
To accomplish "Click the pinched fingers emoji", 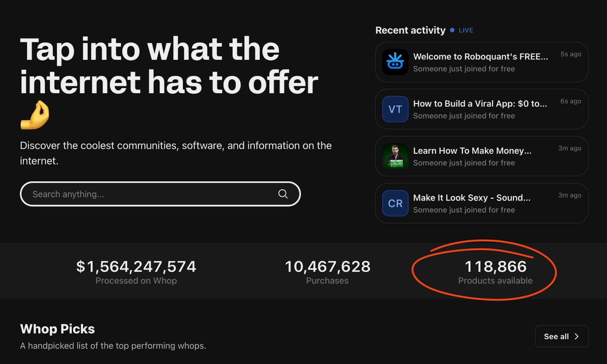I will pos(35,115).
